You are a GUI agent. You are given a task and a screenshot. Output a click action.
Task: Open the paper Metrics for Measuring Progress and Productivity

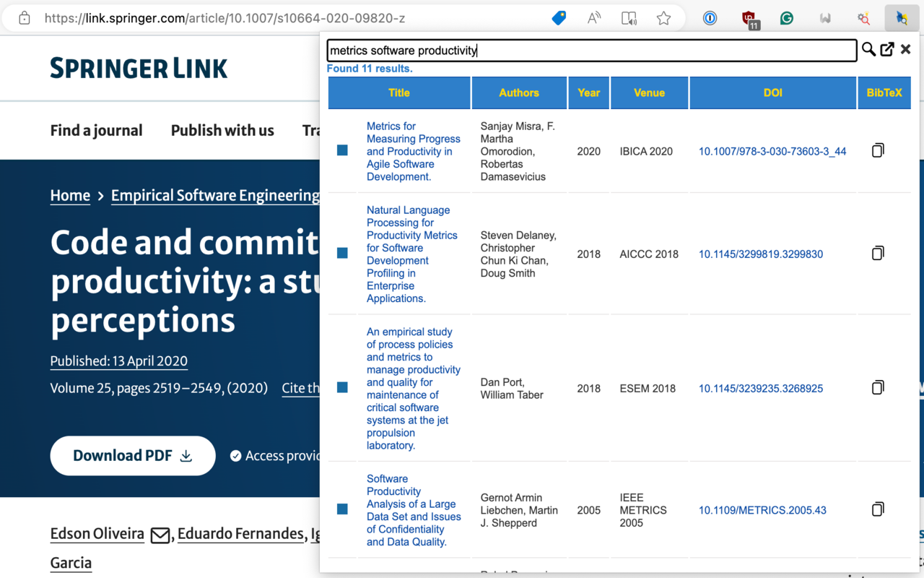click(414, 151)
